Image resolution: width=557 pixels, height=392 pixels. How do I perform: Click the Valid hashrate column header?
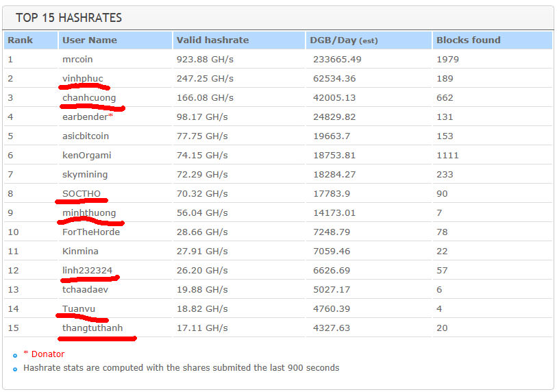click(x=238, y=40)
